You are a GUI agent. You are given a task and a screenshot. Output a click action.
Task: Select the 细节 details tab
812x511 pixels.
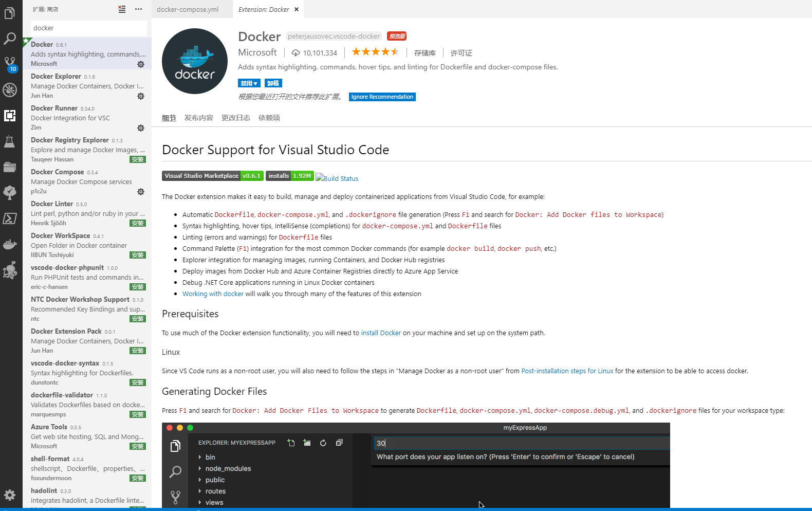tap(169, 118)
